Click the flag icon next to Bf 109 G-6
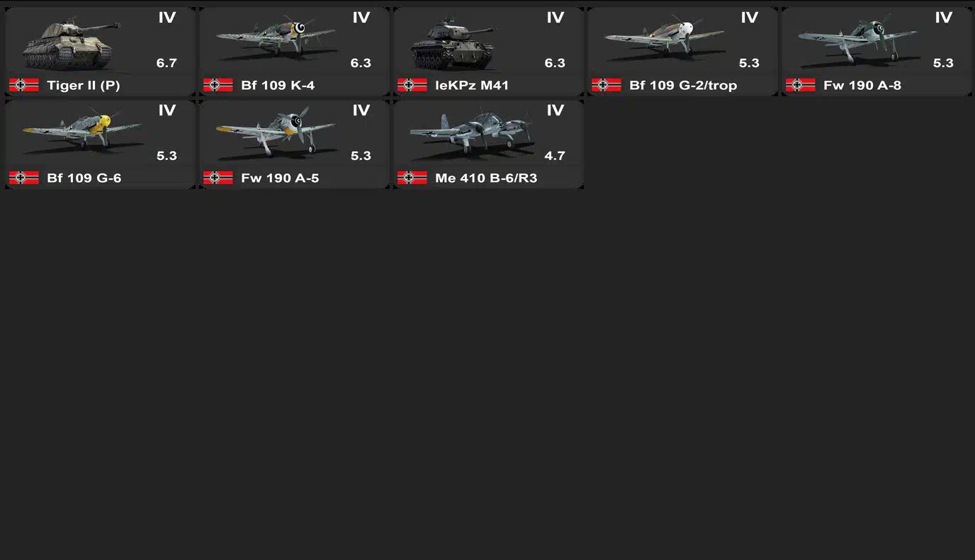The width and height of the screenshot is (975, 560). click(24, 178)
